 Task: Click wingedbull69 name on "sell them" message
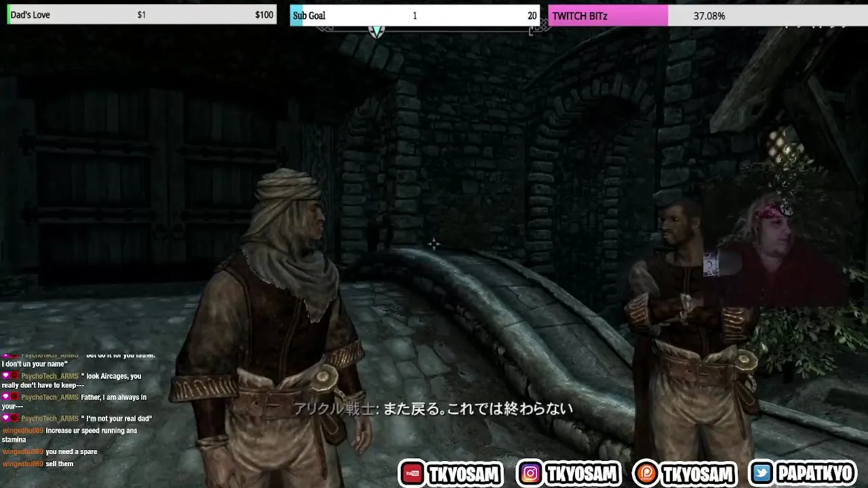coord(23,464)
